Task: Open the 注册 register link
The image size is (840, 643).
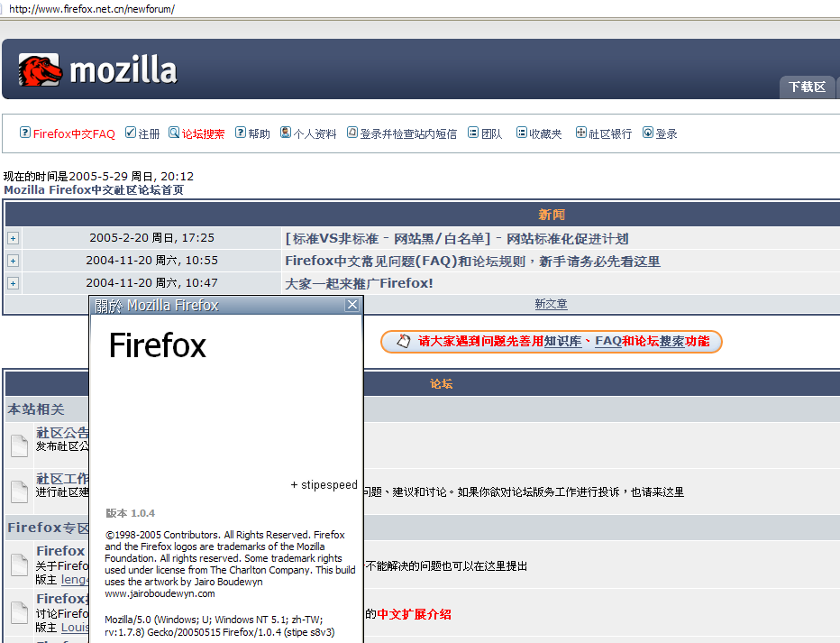Action: 149,133
